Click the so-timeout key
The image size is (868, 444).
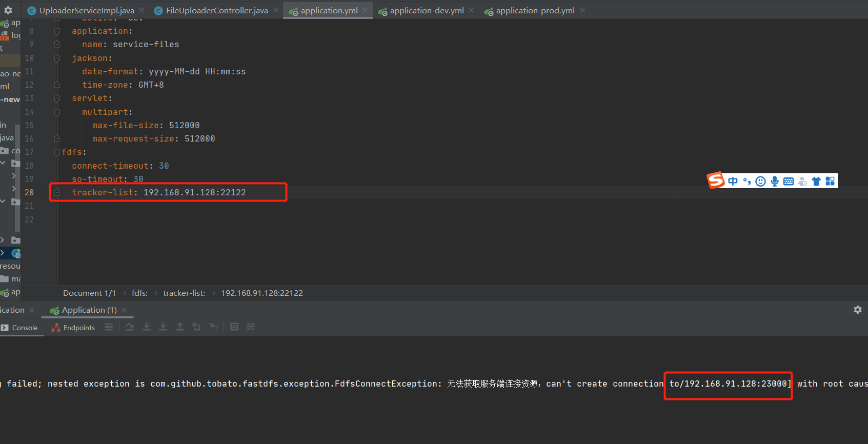tap(97, 179)
